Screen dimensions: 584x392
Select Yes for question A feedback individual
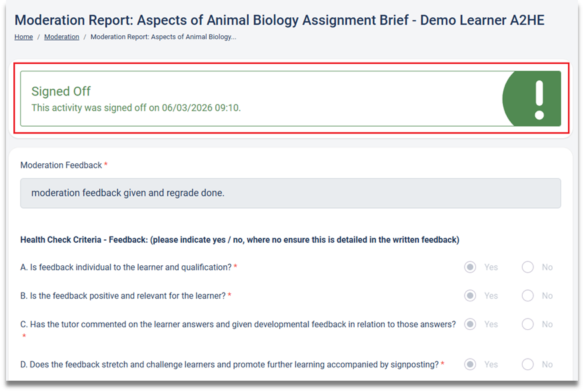(470, 267)
